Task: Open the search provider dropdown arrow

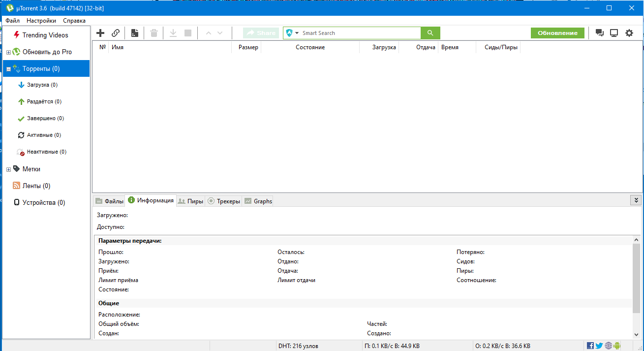Action: point(297,33)
